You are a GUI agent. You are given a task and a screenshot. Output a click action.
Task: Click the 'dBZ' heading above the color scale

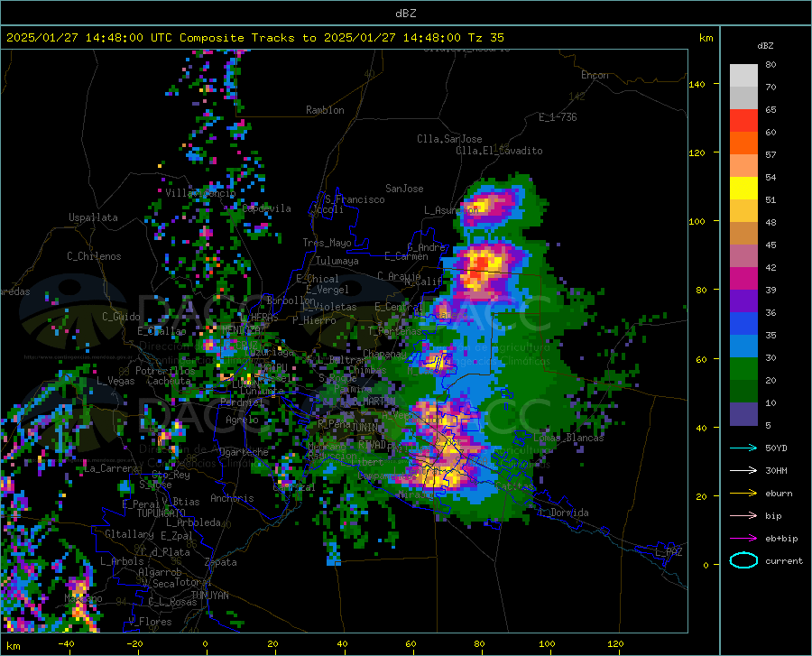tap(765, 45)
